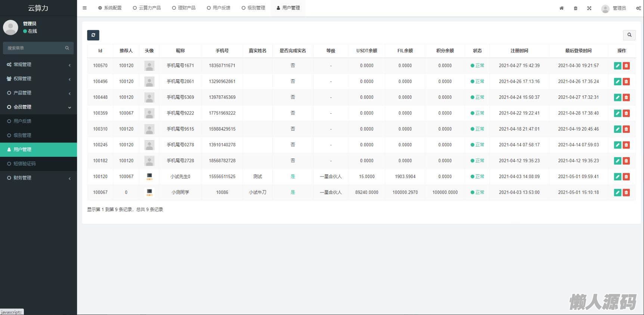Screen dimensions: 644x315
Task: Open the settings cogs icon at top right
Action: 638,8
